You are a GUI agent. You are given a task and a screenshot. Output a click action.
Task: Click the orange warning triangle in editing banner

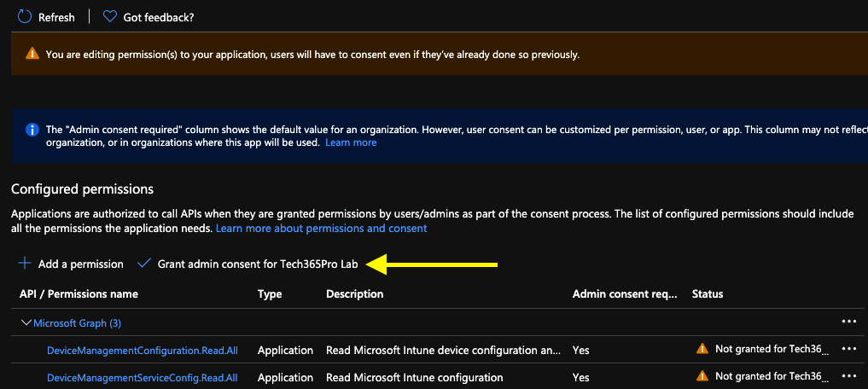[x=32, y=54]
